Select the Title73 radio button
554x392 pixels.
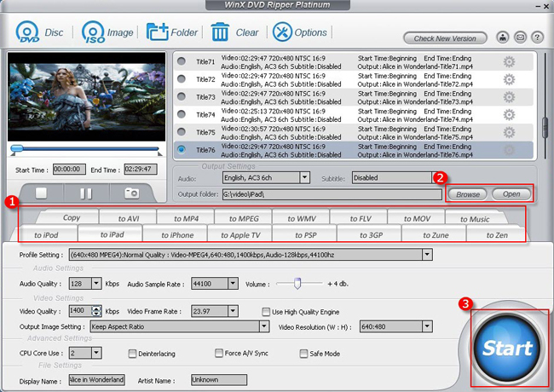click(182, 96)
